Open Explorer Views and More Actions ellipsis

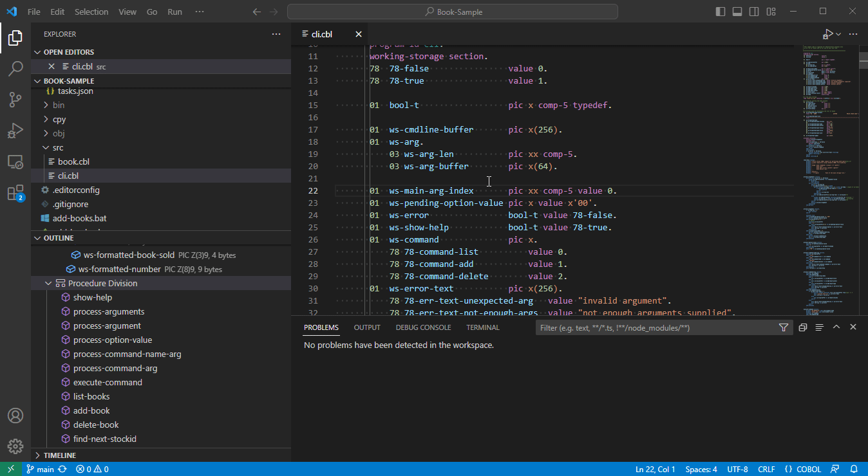pos(276,34)
